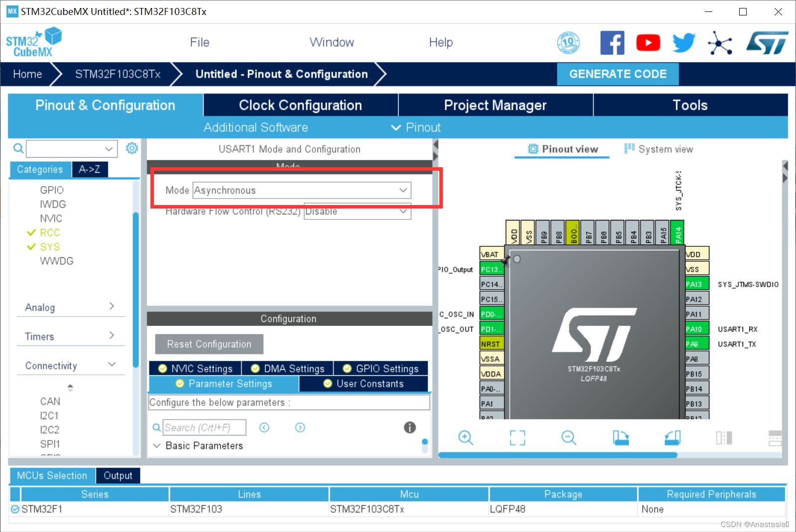Collapse the Connectivity category
This screenshot has height=532, width=796.
click(70, 365)
